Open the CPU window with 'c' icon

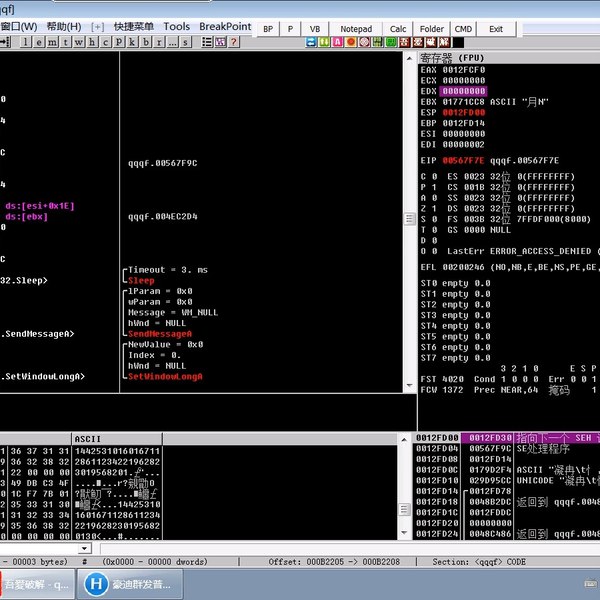coord(106,42)
